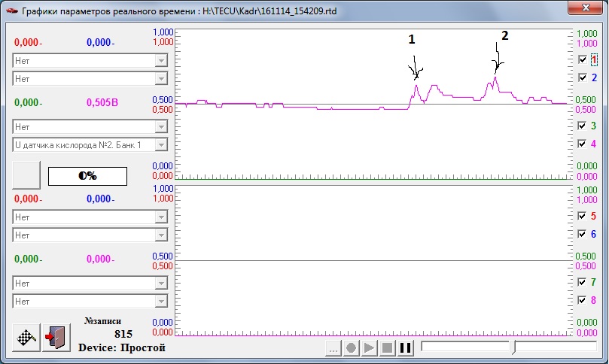Disable channel 8 graph checkbox
This screenshot has width=609, height=364.
582,299
